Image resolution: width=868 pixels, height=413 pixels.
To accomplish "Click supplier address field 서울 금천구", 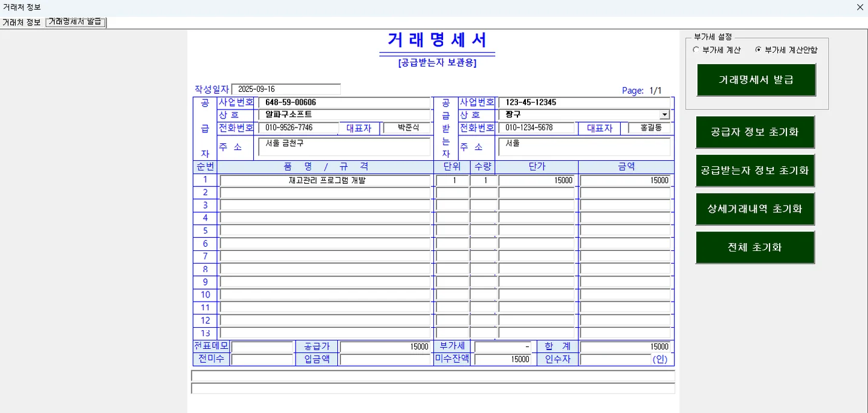I will point(344,147).
